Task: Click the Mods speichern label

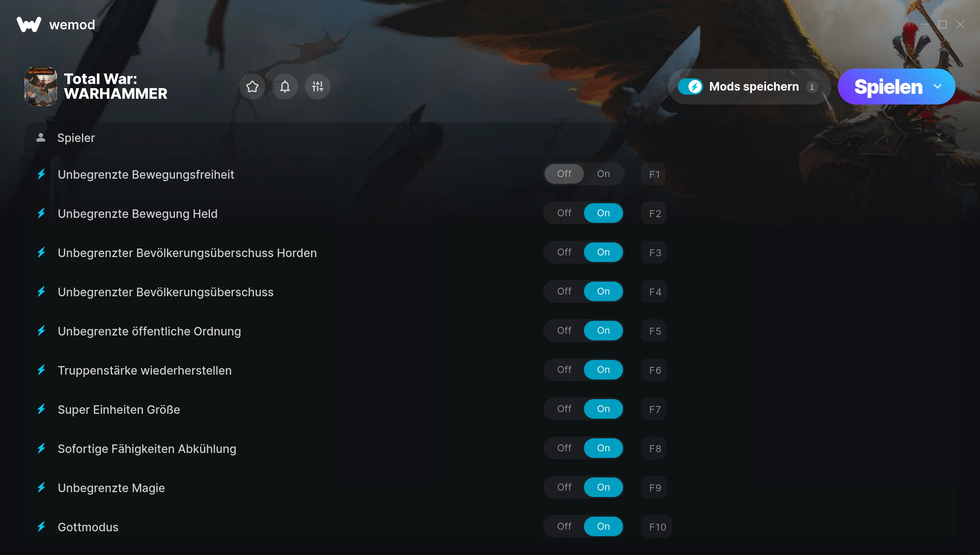Action: [754, 87]
